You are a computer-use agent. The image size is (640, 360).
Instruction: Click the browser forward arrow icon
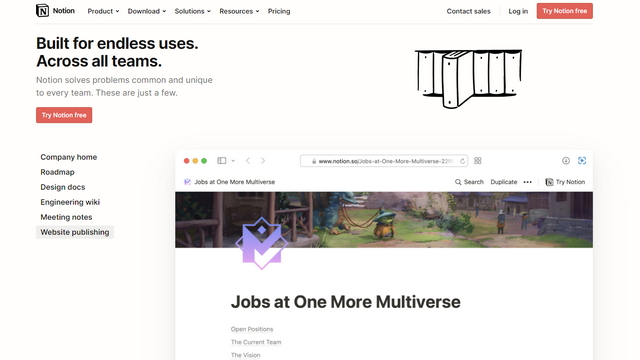click(263, 161)
